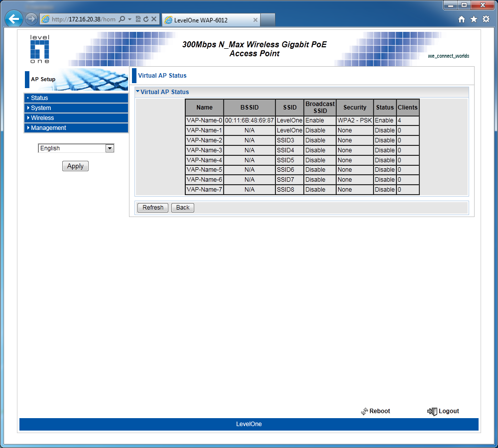
Task: Click the address bar URL field
Action: pyautogui.click(x=84, y=19)
